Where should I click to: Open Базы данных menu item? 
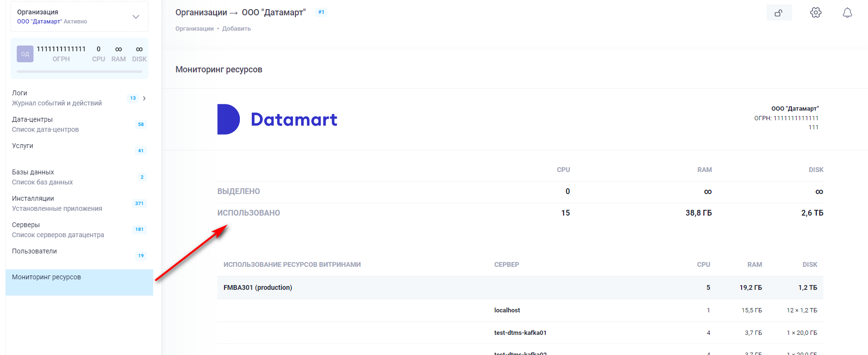(x=42, y=177)
